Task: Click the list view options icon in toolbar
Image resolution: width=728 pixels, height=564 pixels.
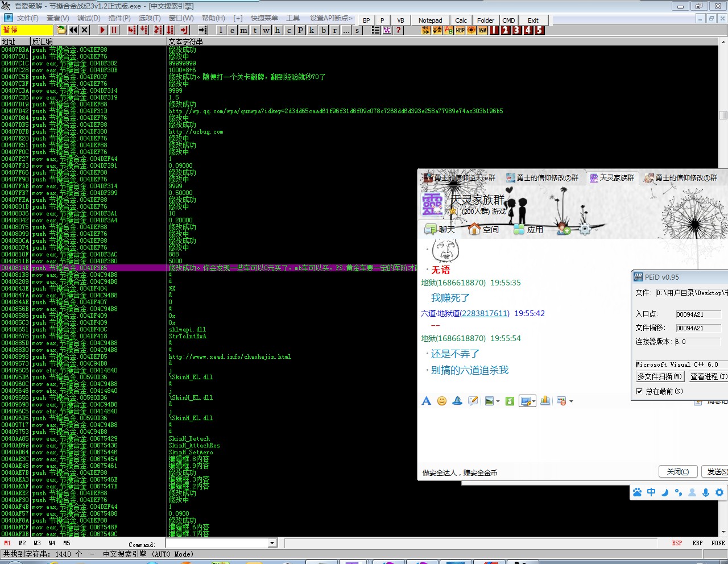Action: pos(376,30)
